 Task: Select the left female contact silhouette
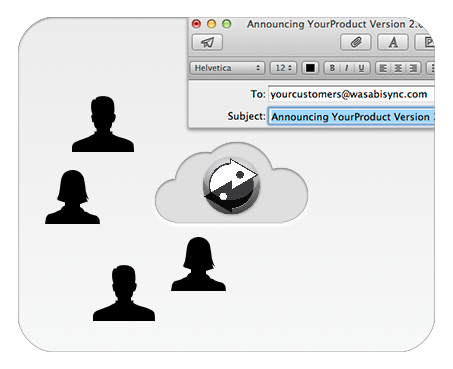pyautogui.click(x=72, y=197)
